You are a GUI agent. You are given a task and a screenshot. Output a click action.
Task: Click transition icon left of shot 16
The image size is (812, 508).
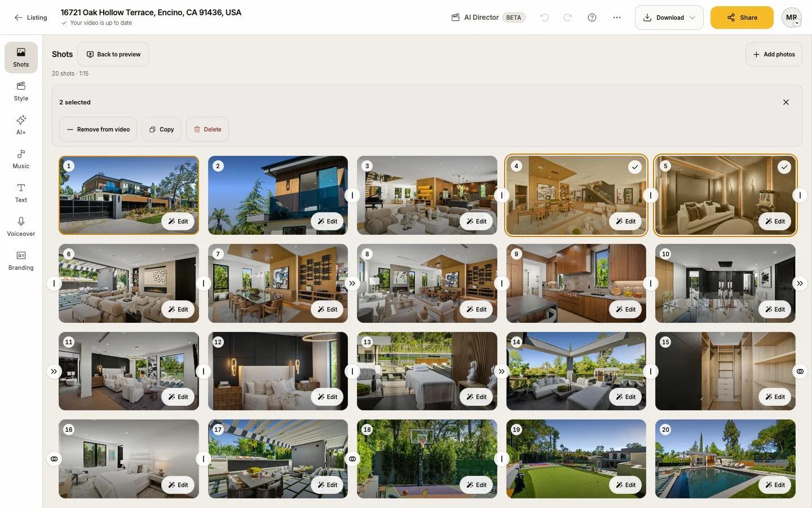[54, 459]
